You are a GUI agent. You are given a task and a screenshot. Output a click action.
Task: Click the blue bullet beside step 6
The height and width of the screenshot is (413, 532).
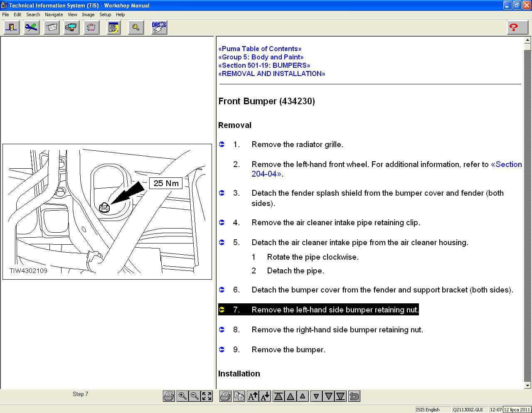tap(222, 290)
